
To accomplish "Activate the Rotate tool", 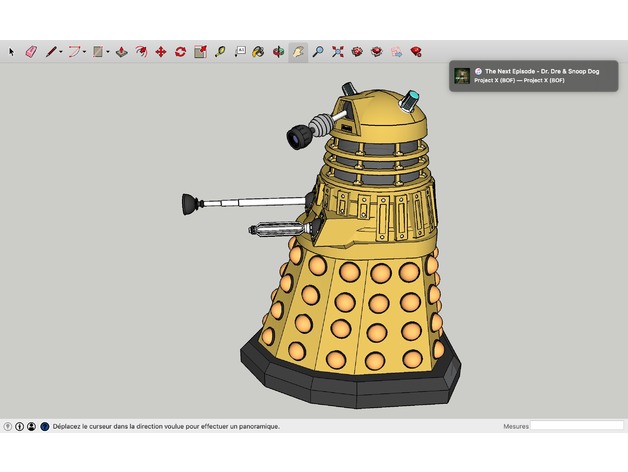I will (x=180, y=51).
